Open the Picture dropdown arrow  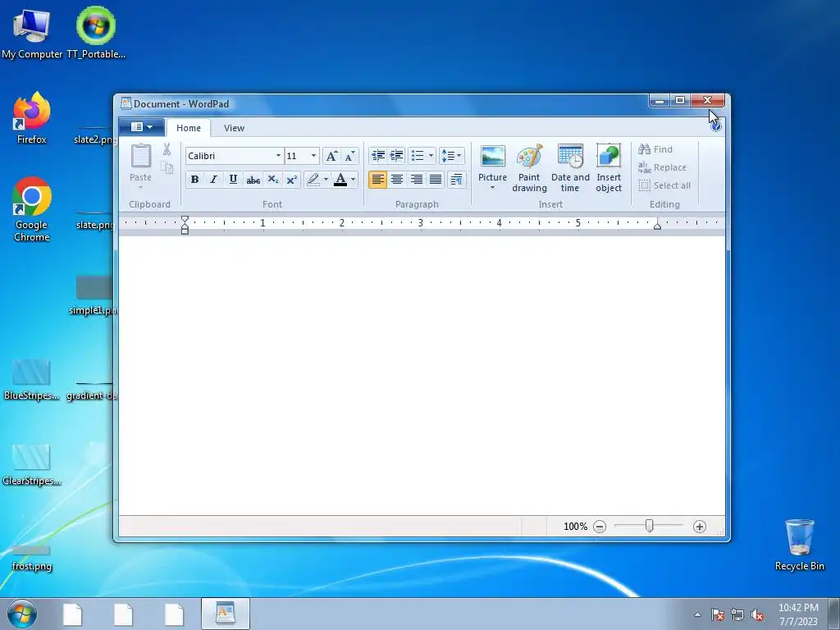pyautogui.click(x=492, y=188)
